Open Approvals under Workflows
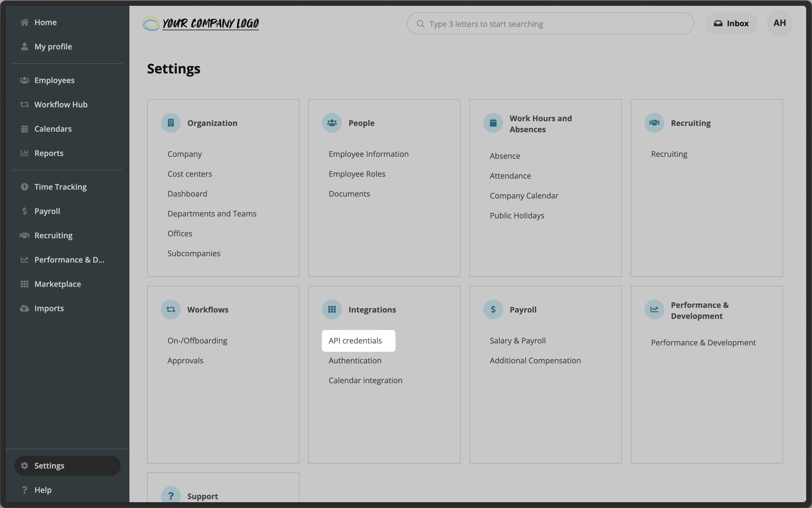This screenshot has width=812, height=508. coord(185,361)
